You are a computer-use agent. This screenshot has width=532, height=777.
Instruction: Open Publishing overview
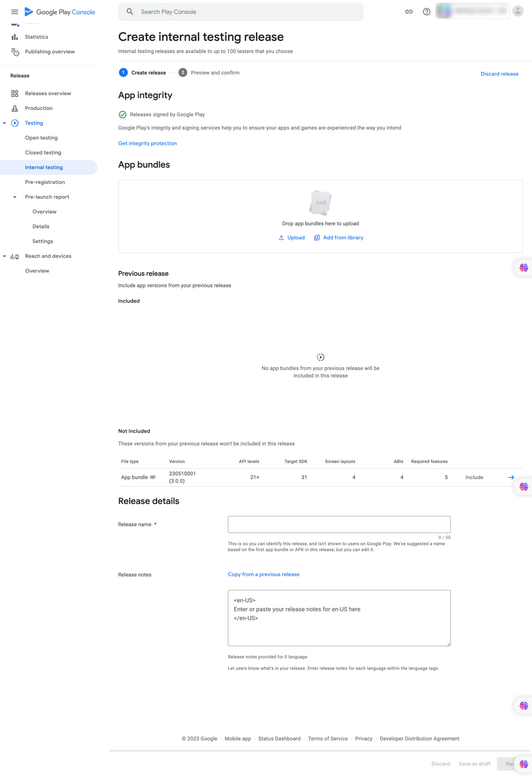click(x=50, y=52)
